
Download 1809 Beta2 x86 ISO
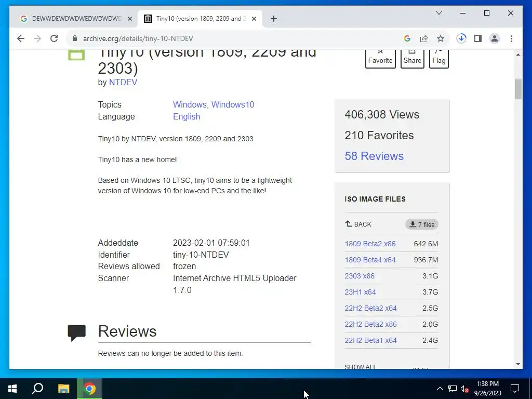pos(370,244)
